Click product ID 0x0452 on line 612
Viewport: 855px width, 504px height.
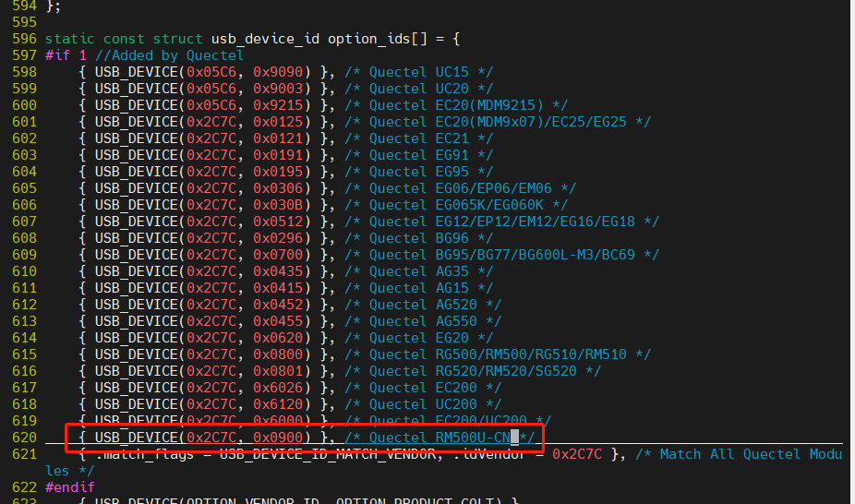(x=278, y=305)
